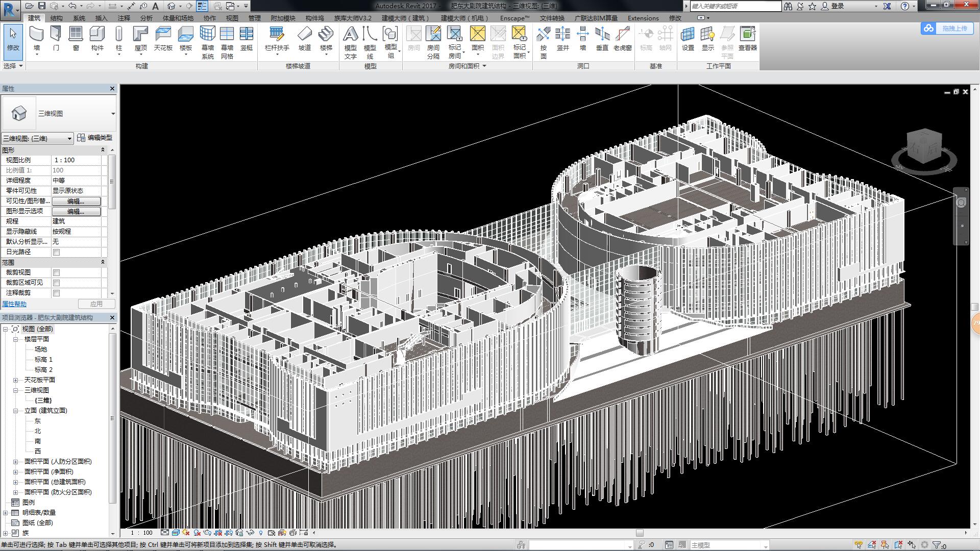Select the Roof (屋顶) tool
The image size is (980, 551).
coord(140,40)
